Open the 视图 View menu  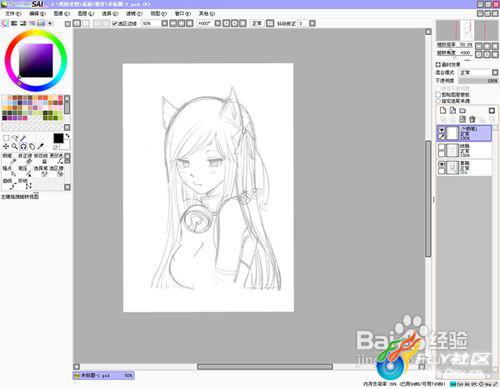pos(158,14)
